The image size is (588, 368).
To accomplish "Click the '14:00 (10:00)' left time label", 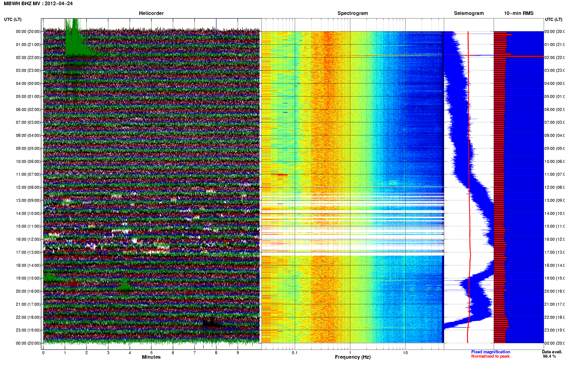I will click(28, 213).
